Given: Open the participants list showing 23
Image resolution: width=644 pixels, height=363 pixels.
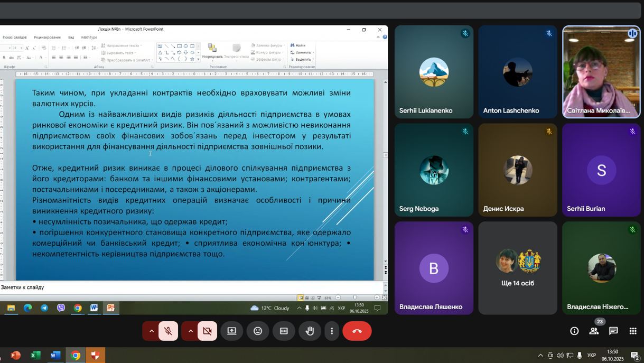Looking at the screenshot, I should pos(594,331).
